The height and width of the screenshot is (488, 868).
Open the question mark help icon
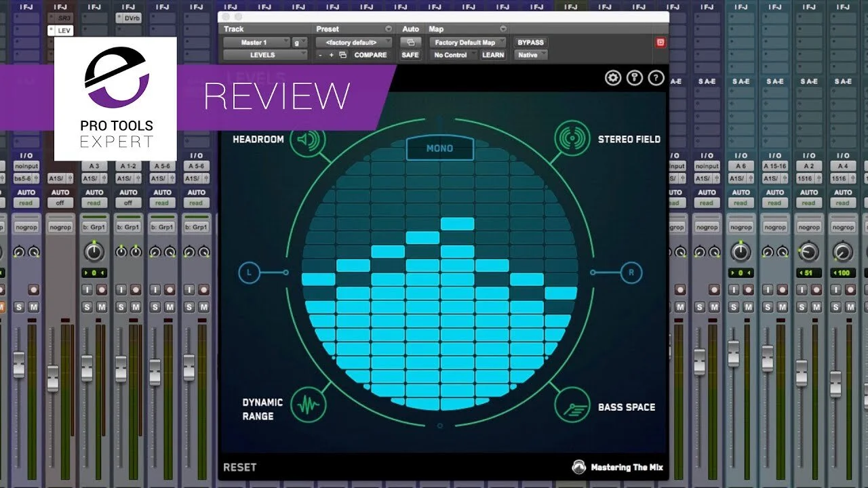click(x=656, y=78)
